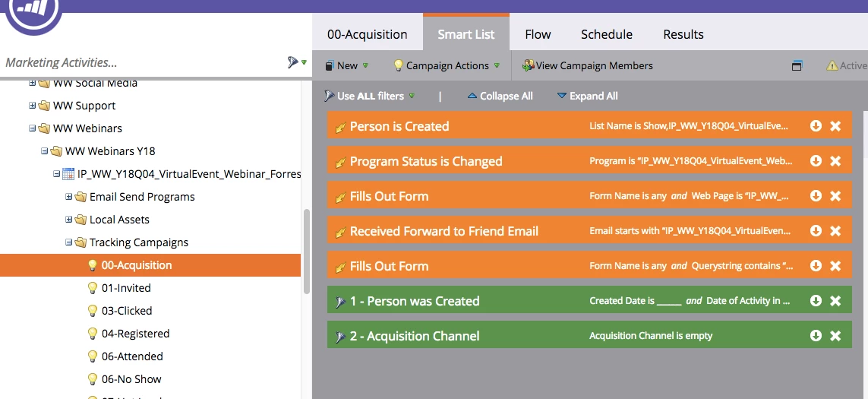
Task: Remove the Person is Created trigger
Action: tap(835, 126)
